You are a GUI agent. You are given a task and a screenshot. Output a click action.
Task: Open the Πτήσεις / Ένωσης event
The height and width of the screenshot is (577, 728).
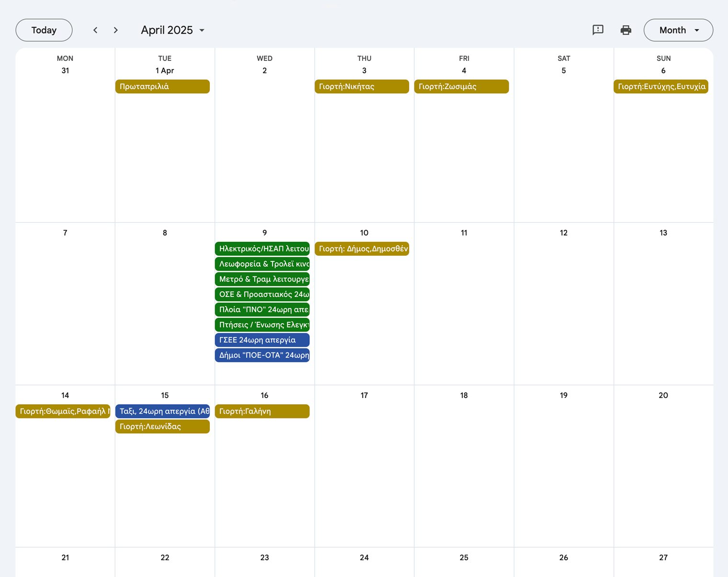pyautogui.click(x=262, y=325)
